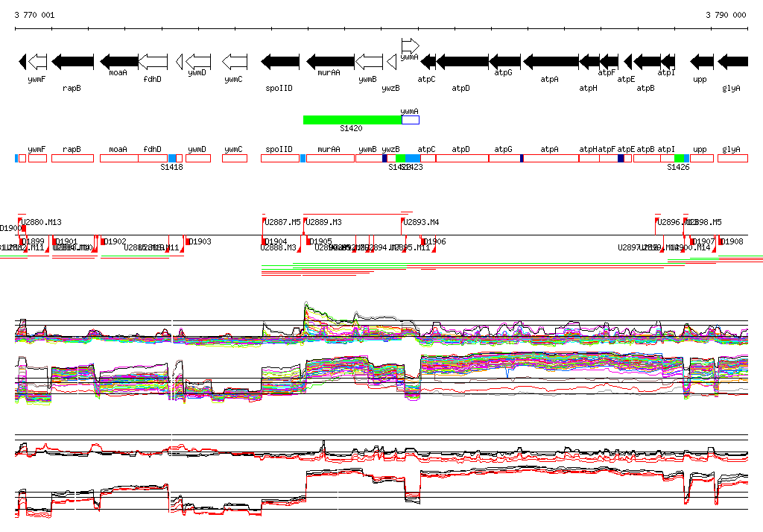
Task: Click the black glyA gene arrow
Action: 733,62
